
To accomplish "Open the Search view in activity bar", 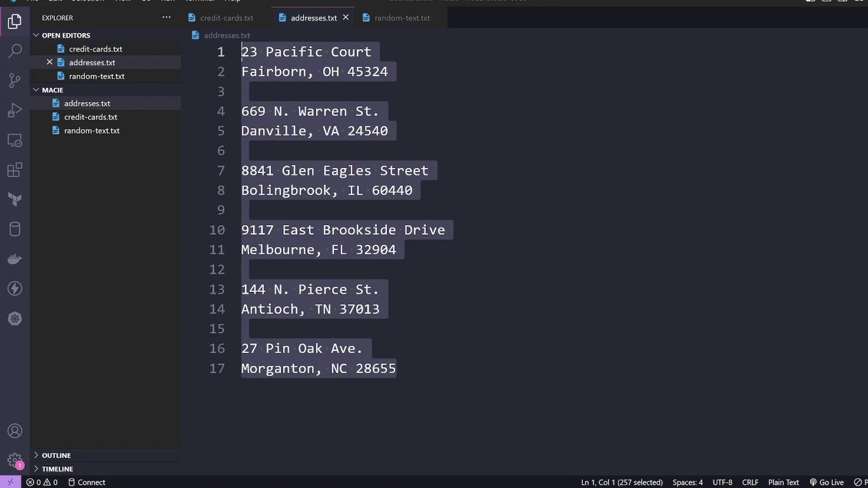I will (x=14, y=51).
